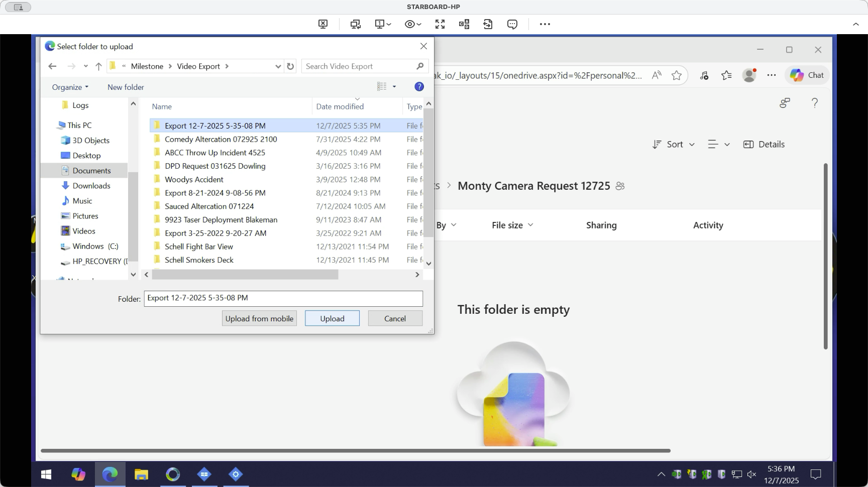Open view layout dropdown in OneDrive
This screenshot has width=868, height=487.
click(718, 144)
